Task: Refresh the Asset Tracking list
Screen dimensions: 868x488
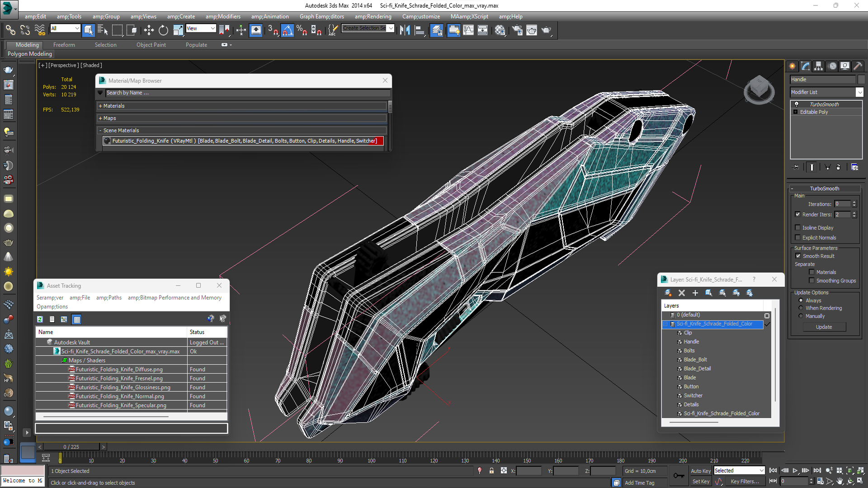Action: (40, 319)
